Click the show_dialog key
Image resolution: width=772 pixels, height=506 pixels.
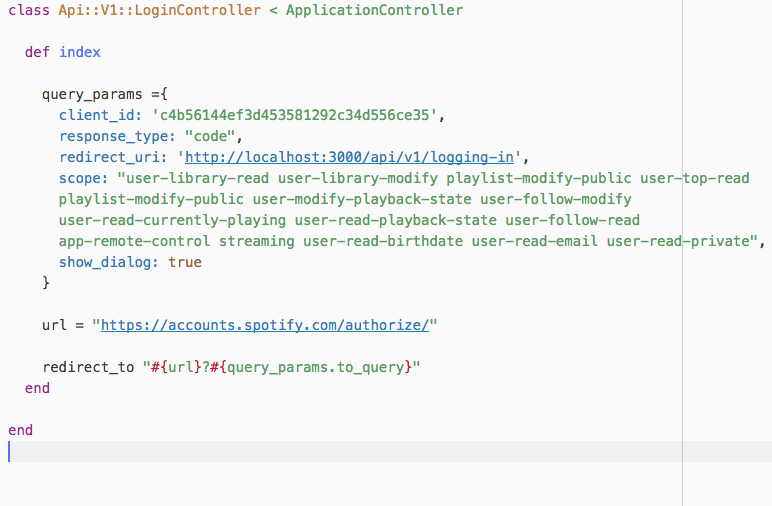click(108, 262)
